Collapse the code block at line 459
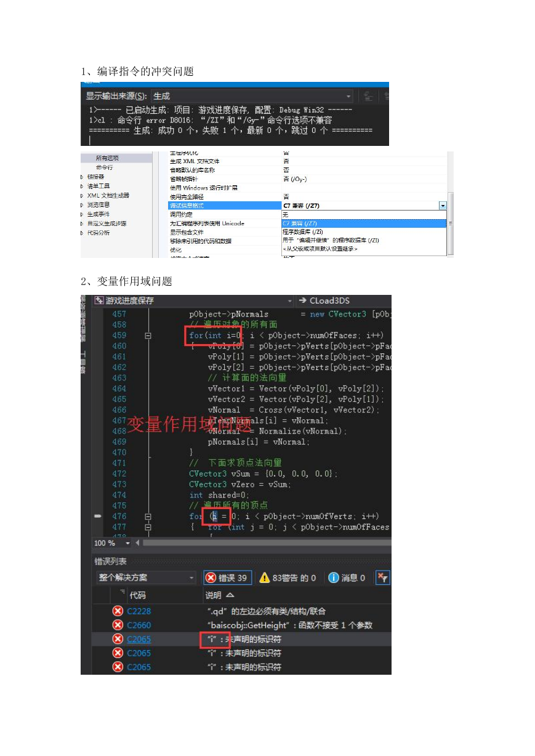 point(148,336)
